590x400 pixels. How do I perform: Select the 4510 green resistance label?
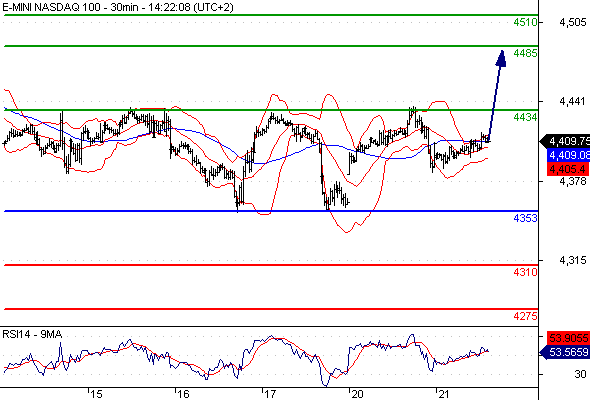[x=525, y=22]
